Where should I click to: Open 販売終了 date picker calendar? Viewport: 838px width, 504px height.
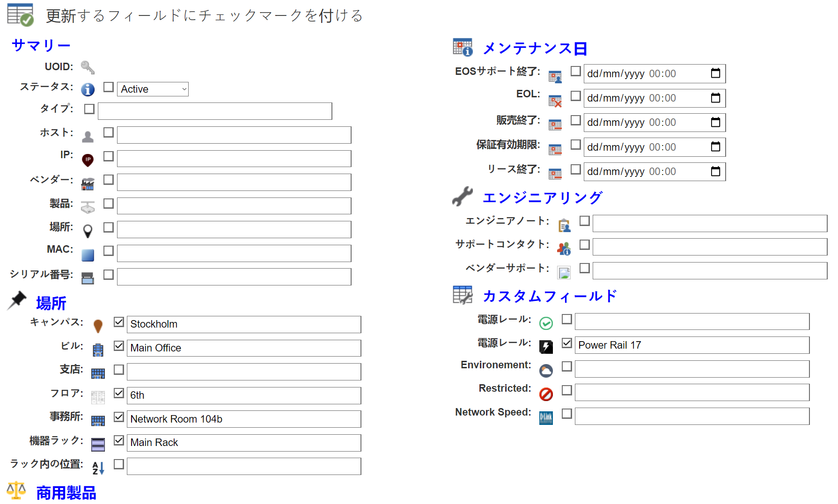point(715,122)
